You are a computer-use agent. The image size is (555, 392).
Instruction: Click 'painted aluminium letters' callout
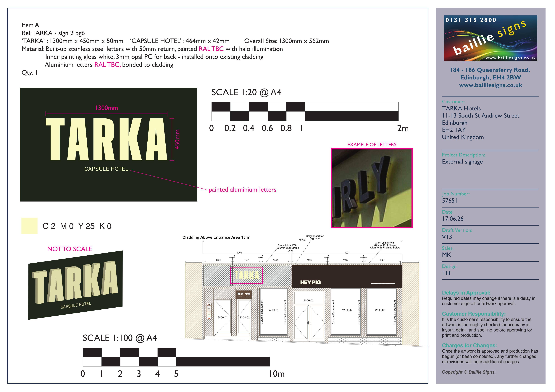tap(242, 190)
